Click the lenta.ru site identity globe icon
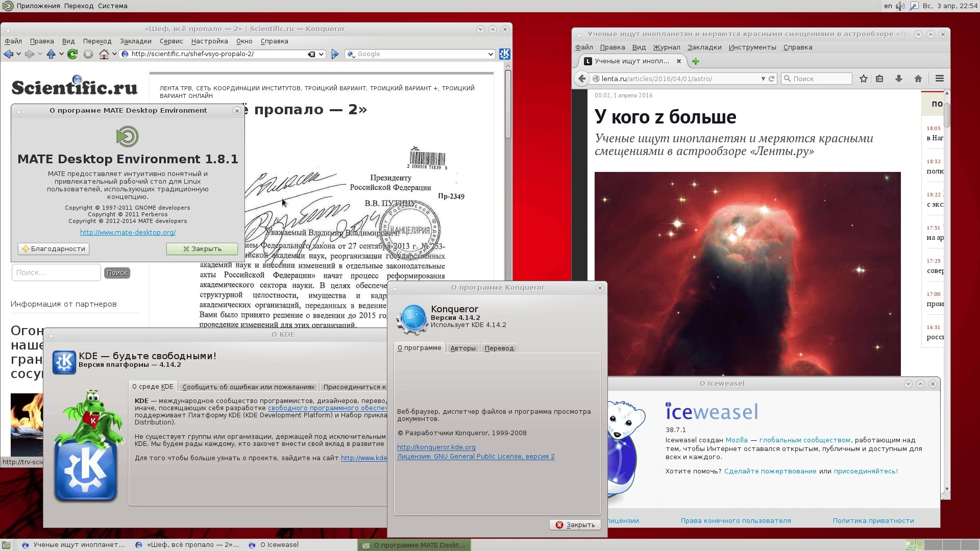 [596, 79]
